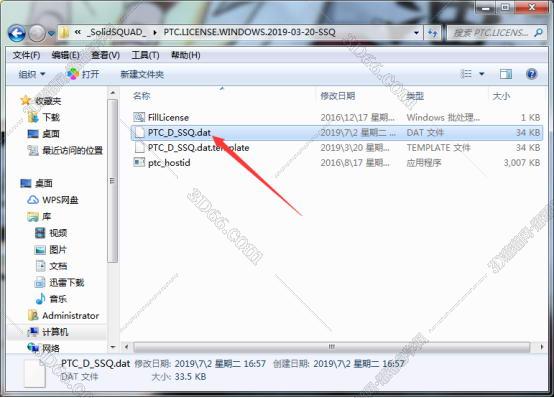
Task: Sort by the 类型 column header
Action: coord(415,96)
